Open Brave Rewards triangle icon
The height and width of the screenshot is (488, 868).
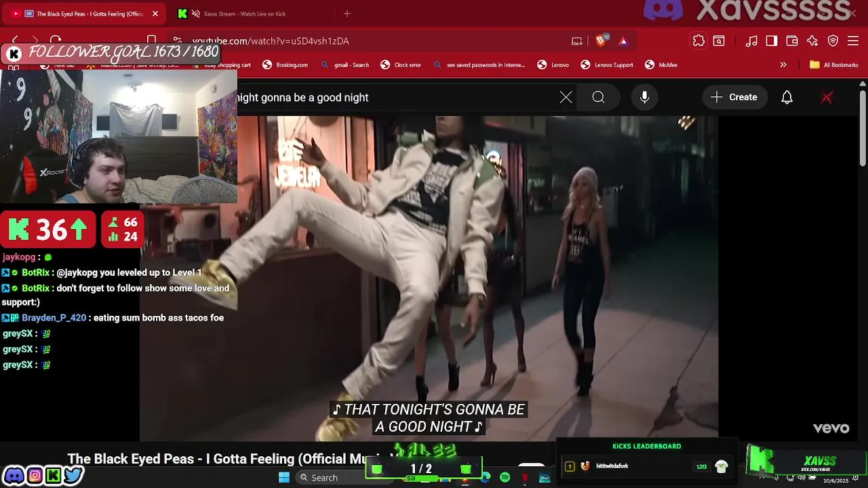(x=623, y=41)
